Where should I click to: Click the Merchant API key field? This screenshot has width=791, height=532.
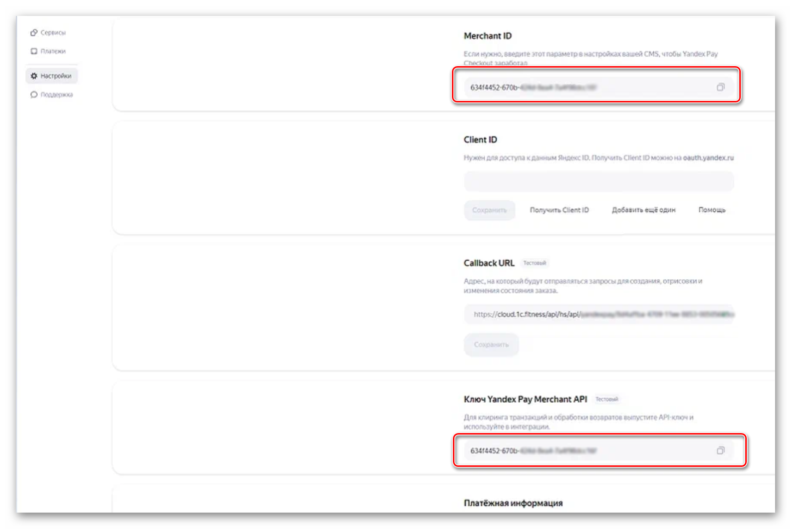coord(598,450)
